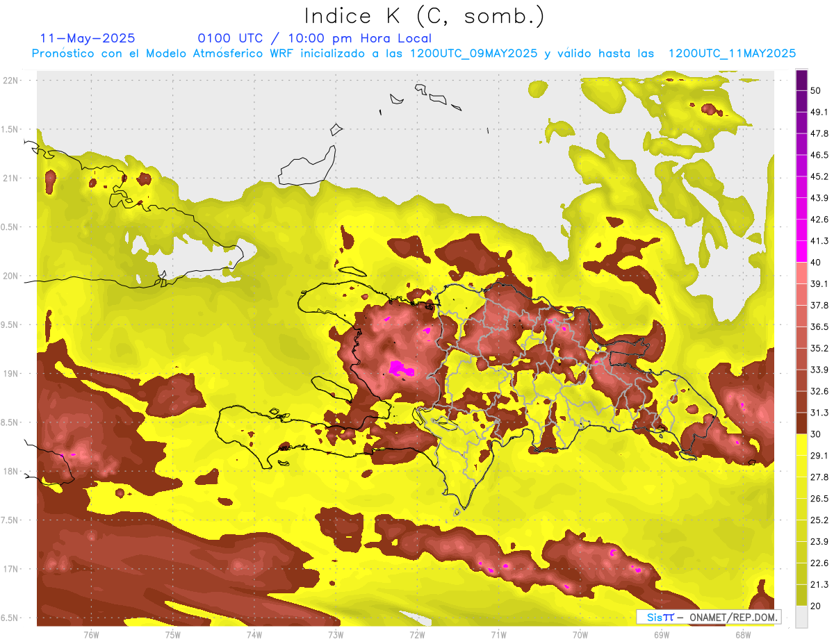Click the '74W' longitude label
Image resolution: width=834 pixels, height=644 pixels.
coord(254,634)
